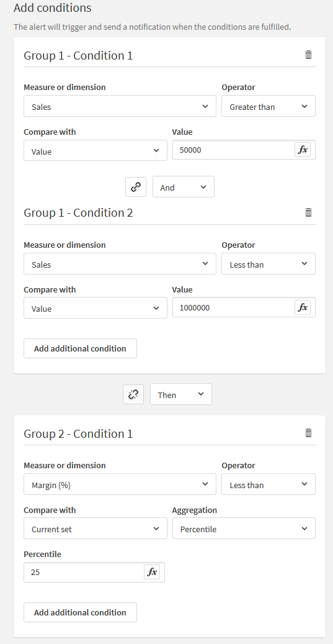
Task: Open expression editor for the 50000 value
Action: click(303, 150)
